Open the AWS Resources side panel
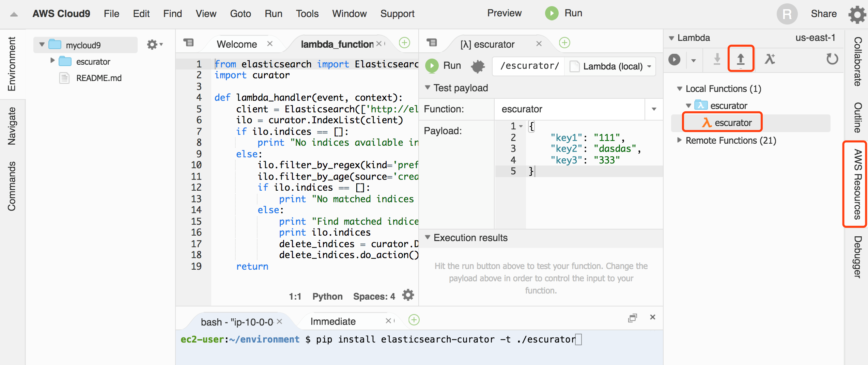The height and width of the screenshot is (365, 868). click(x=857, y=184)
